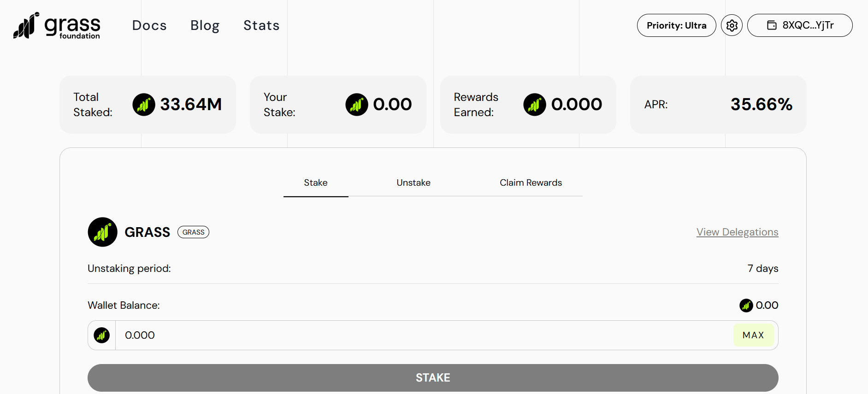Viewport: 868px width, 394px height.
Task: Click the GRASS ticker badge
Action: pyautogui.click(x=193, y=232)
